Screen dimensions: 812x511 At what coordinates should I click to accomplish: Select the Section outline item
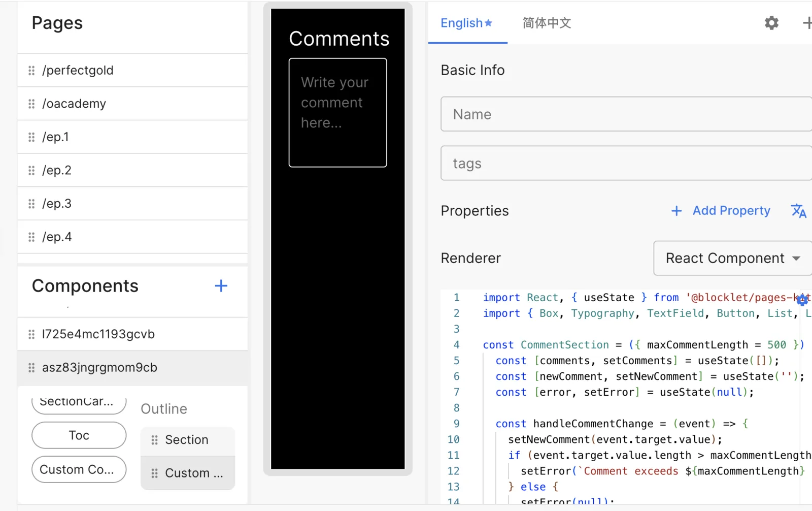(188, 440)
